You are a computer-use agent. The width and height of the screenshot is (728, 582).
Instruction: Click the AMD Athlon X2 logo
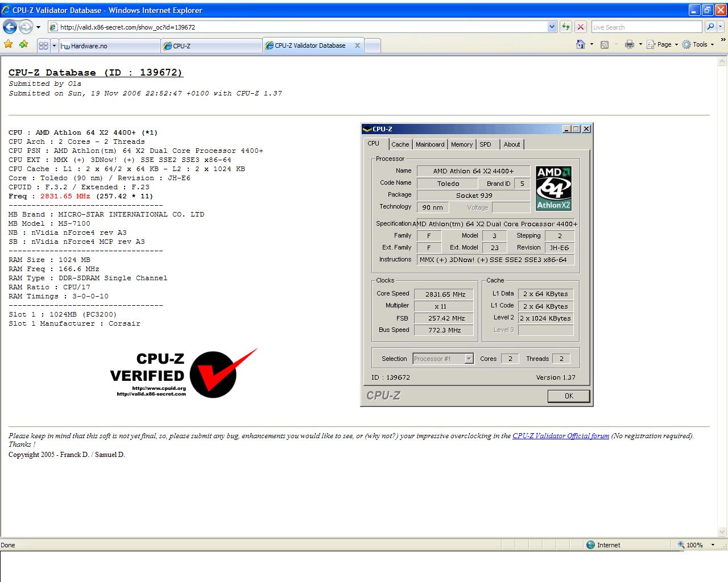(x=554, y=188)
